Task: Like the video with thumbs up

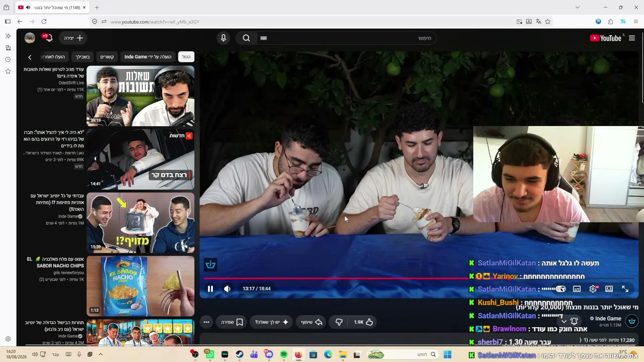Action: coord(364,322)
